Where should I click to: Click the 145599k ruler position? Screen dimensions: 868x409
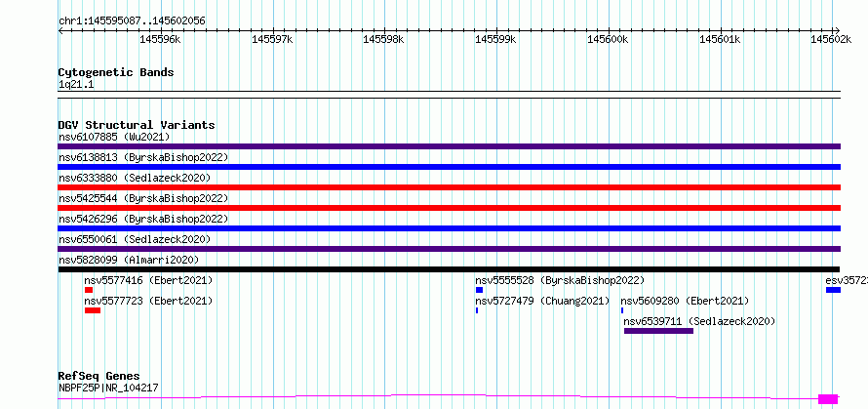point(495,39)
